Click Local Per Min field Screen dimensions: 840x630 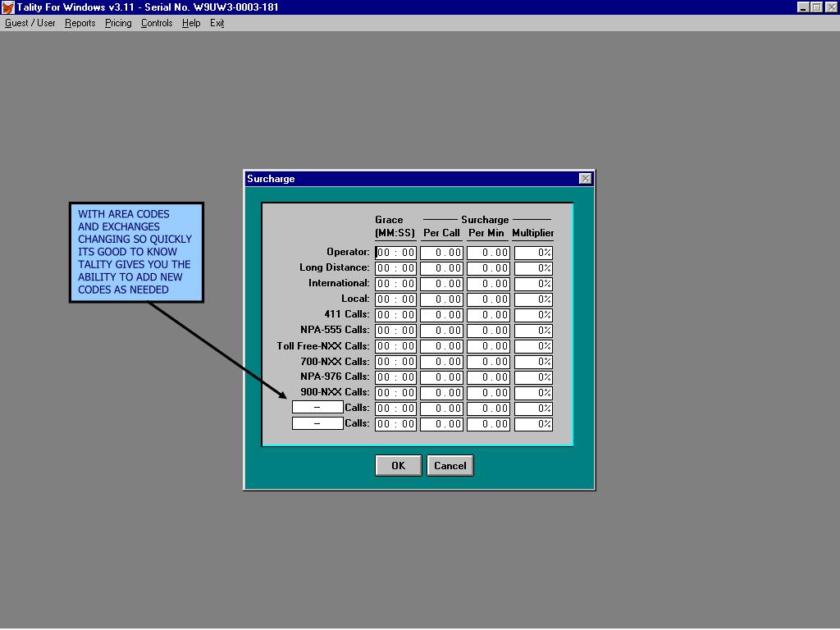(x=488, y=299)
